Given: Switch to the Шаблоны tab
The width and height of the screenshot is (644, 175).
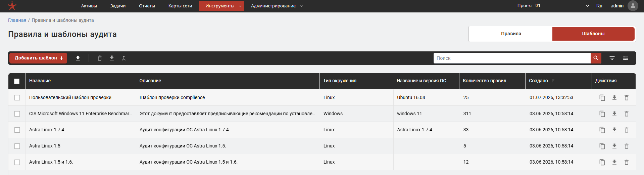Looking at the screenshot, I should pos(593,34).
